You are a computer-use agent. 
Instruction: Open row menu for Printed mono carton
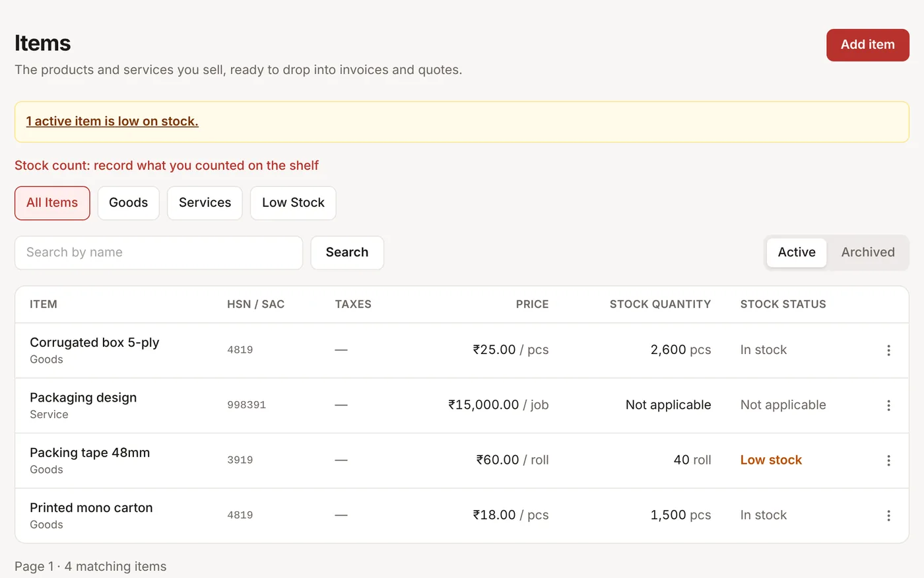click(888, 515)
